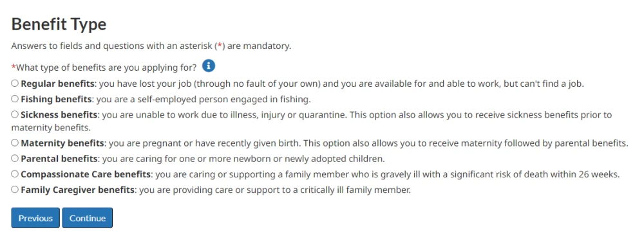Choose the Fishing benefits radio option
The width and height of the screenshot is (644, 243).
click(x=15, y=99)
